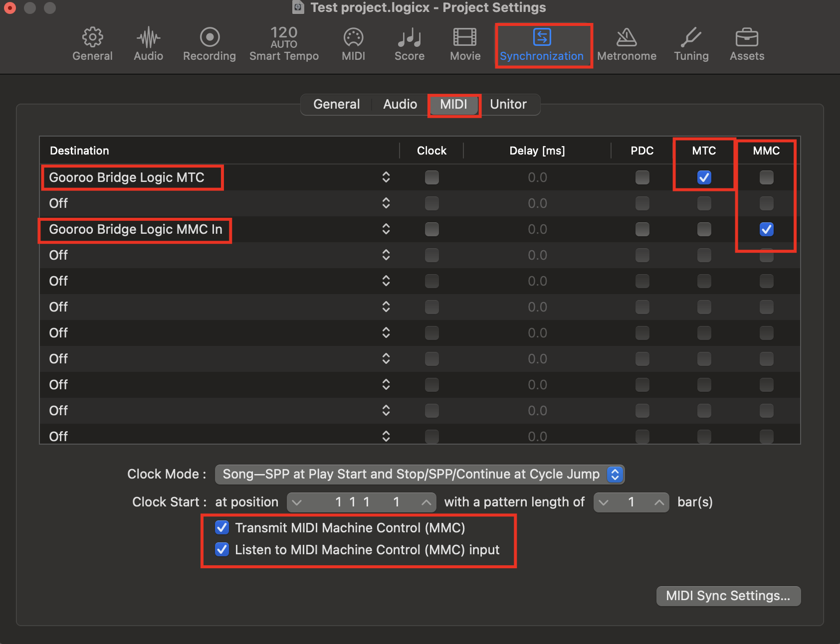Switch to the Audio sync tab
This screenshot has width=840, height=644.
(x=400, y=104)
